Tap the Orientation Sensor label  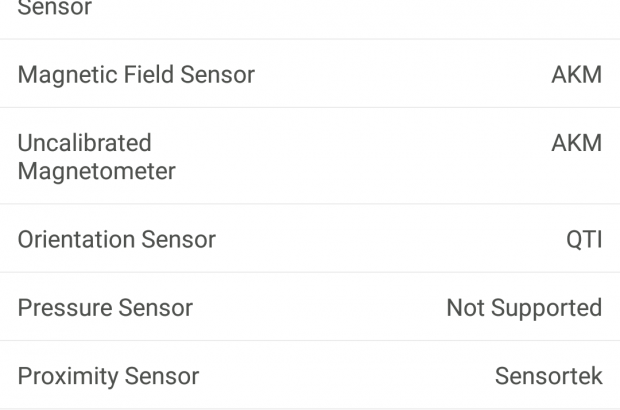point(117,240)
